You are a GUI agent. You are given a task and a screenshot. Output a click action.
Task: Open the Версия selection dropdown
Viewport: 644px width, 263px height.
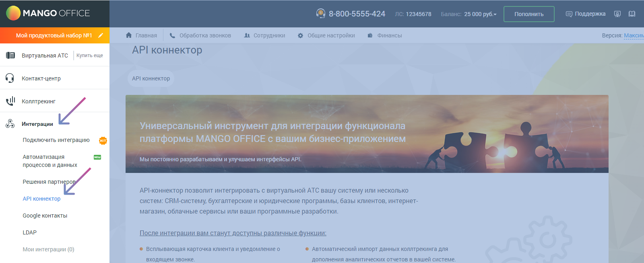634,35
